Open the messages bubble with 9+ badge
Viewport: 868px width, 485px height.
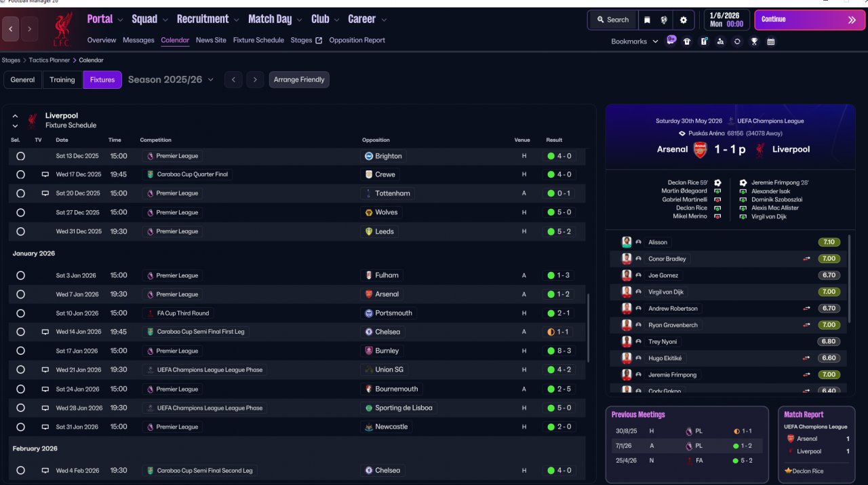pyautogui.click(x=671, y=40)
